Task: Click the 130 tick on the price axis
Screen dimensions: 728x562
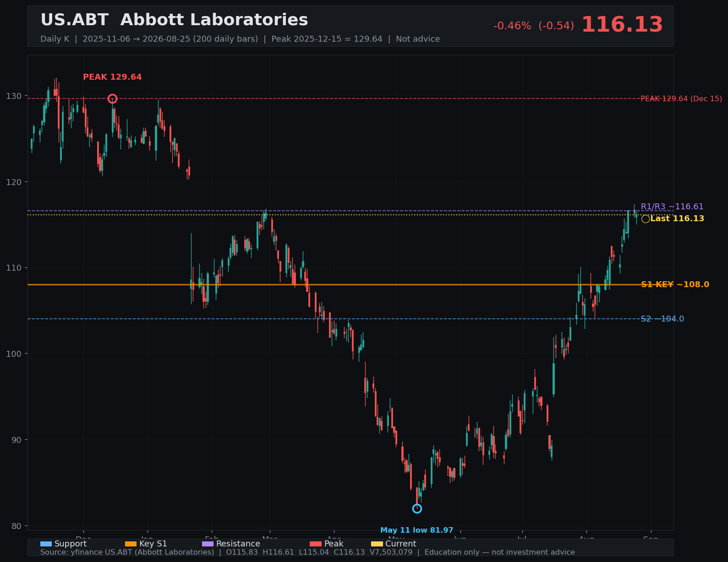Action: pos(14,96)
